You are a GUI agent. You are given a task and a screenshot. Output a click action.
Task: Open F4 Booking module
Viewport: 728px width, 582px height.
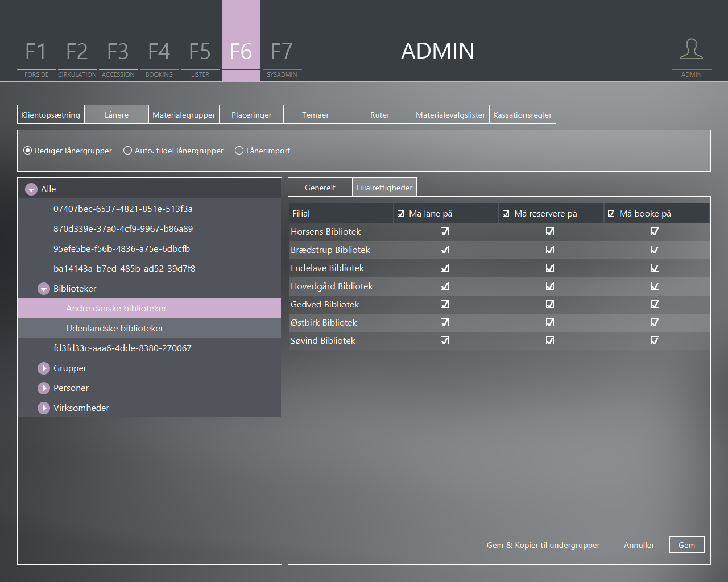pyautogui.click(x=159, y=57)
